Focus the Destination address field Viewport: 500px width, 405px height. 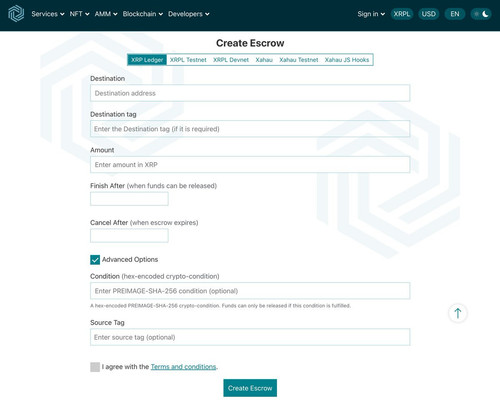click(250, 93)
